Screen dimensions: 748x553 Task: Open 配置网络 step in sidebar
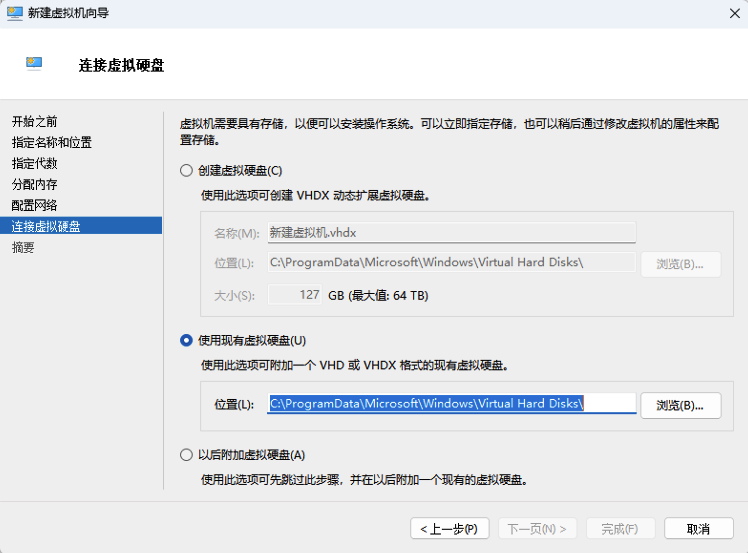pos(35,205)
